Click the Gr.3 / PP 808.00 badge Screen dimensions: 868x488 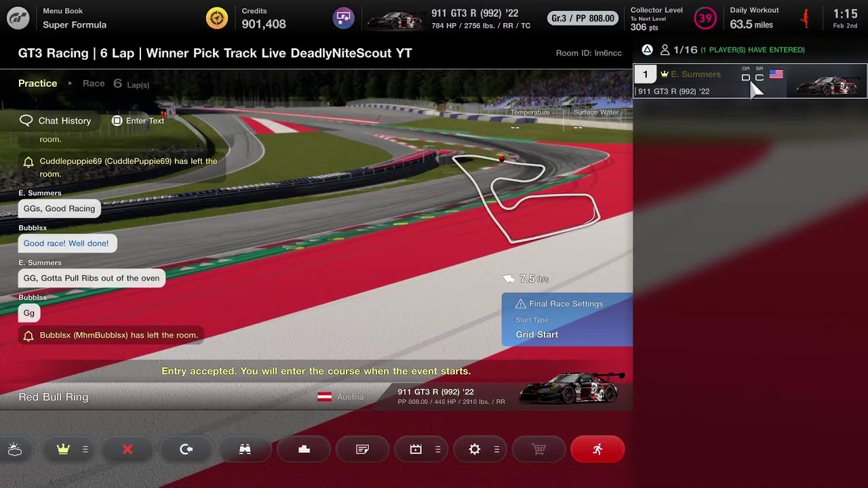[583, 18]
